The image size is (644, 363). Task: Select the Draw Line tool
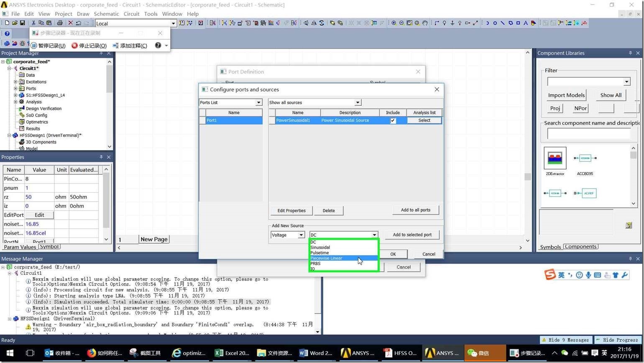tap(503, 23)
